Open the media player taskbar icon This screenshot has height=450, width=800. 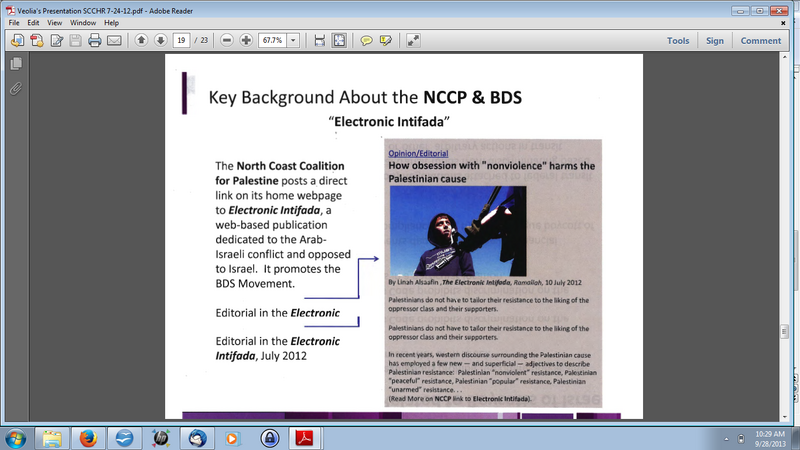[x=233, y=438]
